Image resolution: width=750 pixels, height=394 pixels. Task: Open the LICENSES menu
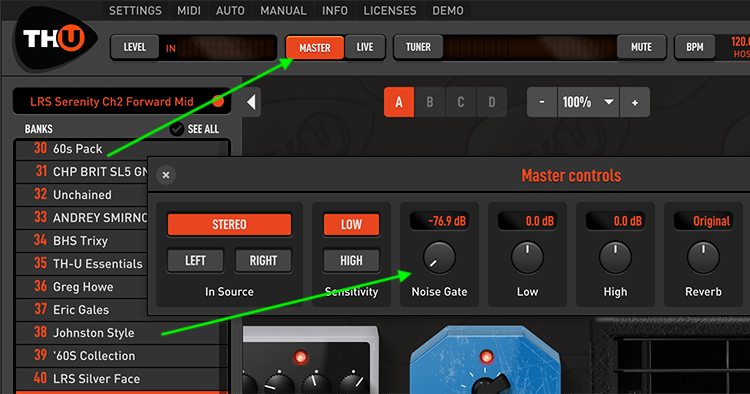[x=390, y=11]
